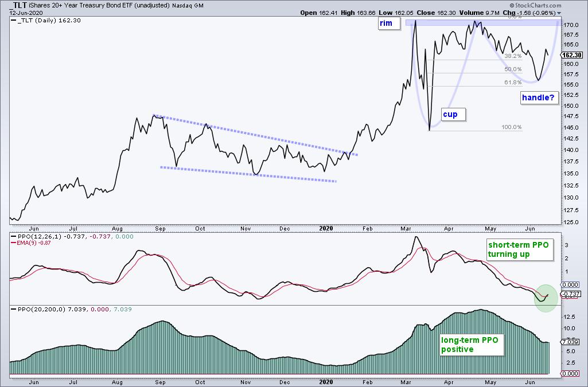Click the '50.0%' Fibonacci retracement label
The height and width of the screenshot is (387, 588).
point(513,69)
